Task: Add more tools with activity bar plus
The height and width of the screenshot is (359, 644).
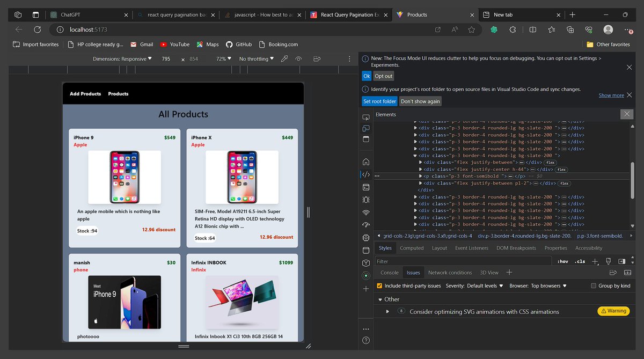Action: pyautogui.click(x=366, y=289)
